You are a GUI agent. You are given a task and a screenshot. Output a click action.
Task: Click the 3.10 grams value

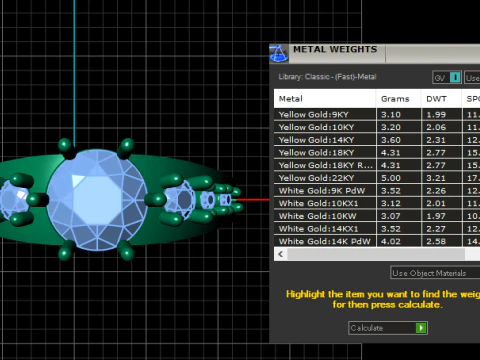[x=391, y=115]
